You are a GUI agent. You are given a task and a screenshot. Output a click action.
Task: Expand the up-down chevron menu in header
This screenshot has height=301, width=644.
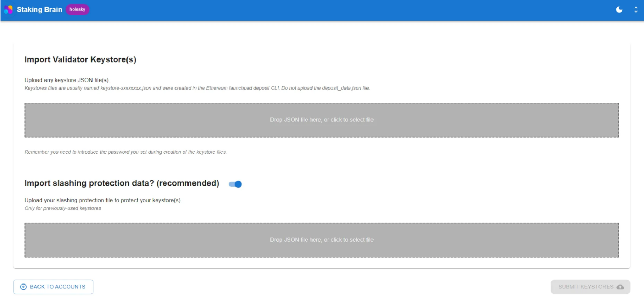click(636, 9)
